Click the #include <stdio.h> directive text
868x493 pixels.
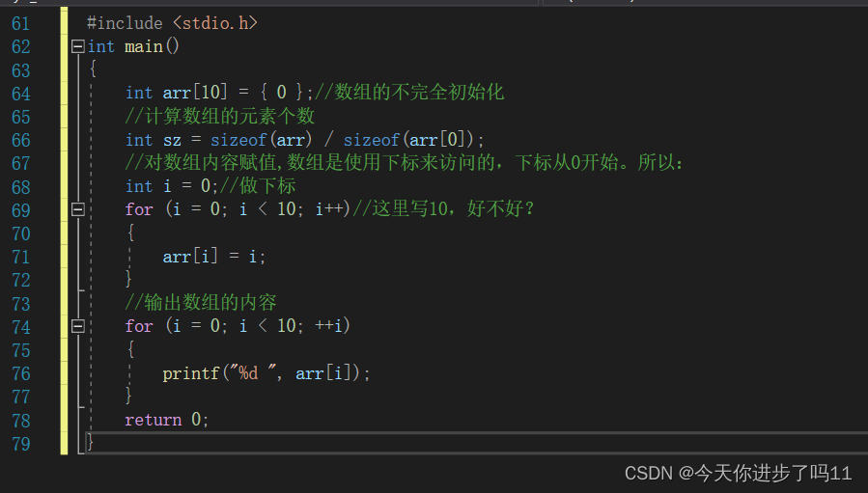pyautogui.click(x=172, y=23)
